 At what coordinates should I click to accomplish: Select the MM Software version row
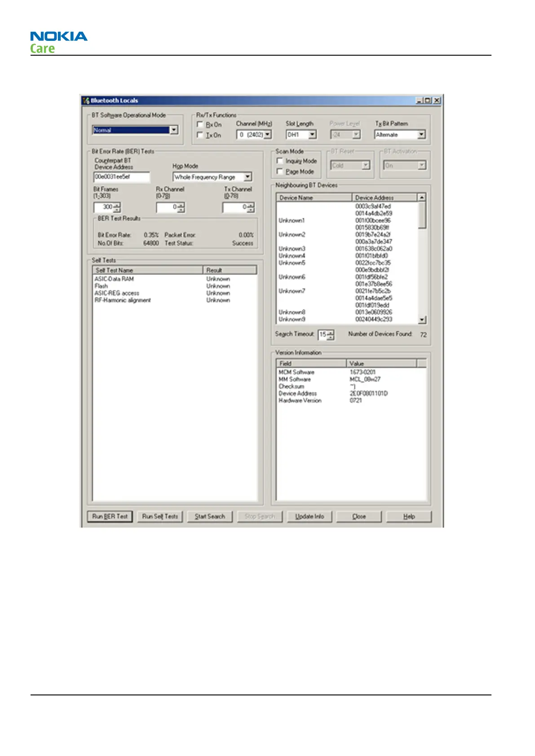(351, 379)
